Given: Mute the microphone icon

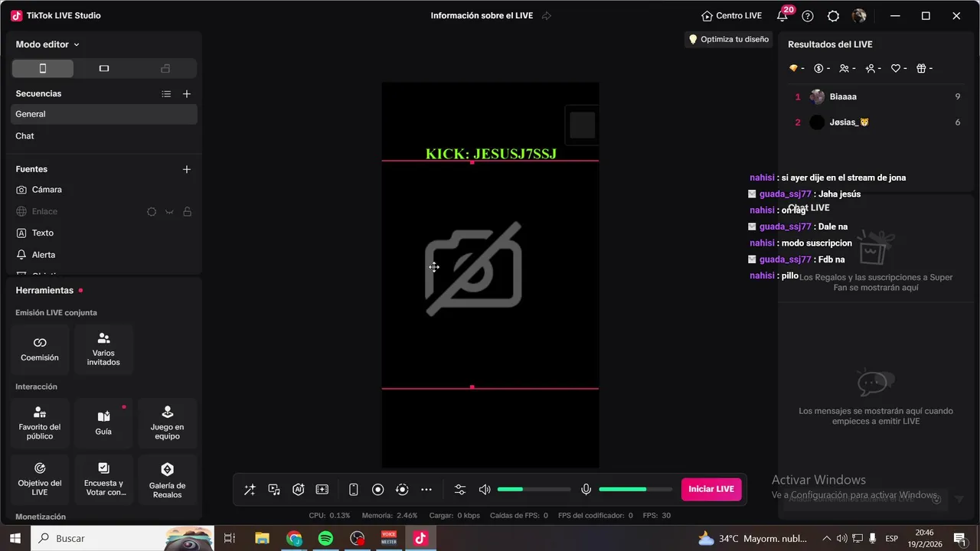Looking at the screenshot, I should pos(586,490).
